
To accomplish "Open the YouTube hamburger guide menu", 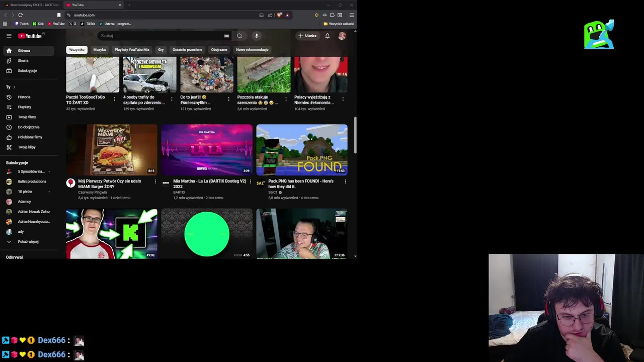I will pyautogui.click(x=9, y=36).
